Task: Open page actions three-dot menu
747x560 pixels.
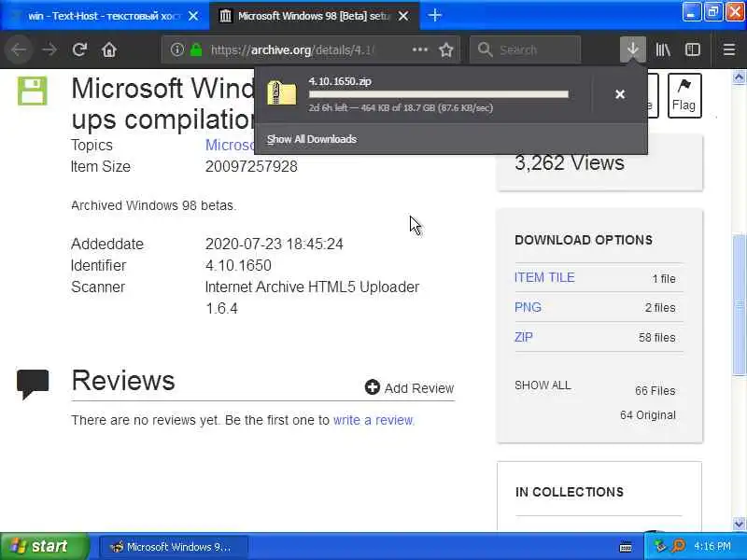Action: tap(419, 49)
